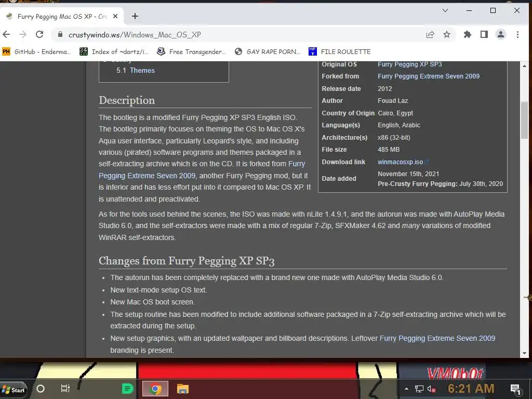This screenshot has width=532, height=399.
Task: Open the Forked from Extreme Seven 2009 link
Action: [x=429, y=76]
